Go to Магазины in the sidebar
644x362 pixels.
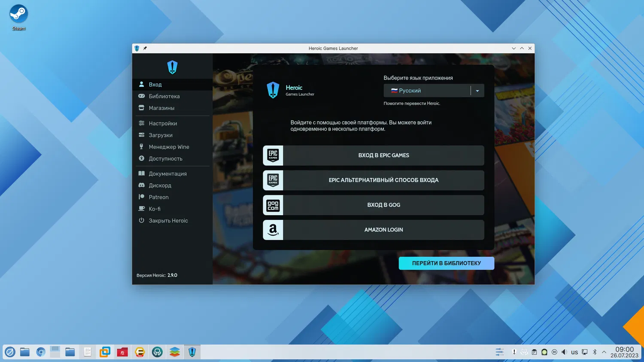pos(172,108)
